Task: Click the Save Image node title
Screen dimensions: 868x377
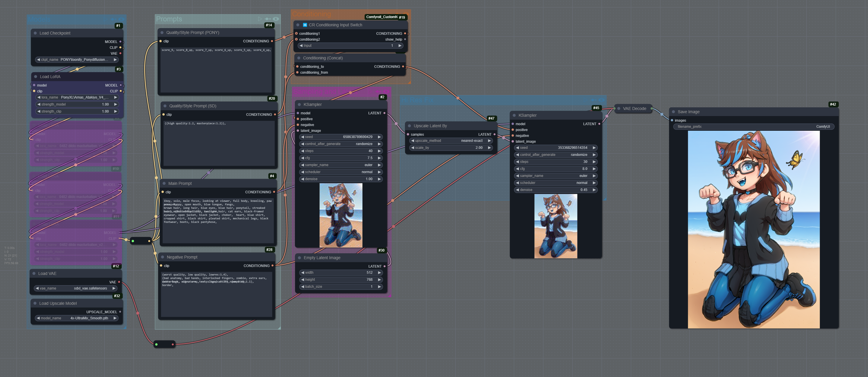Action: pos(688,112)
